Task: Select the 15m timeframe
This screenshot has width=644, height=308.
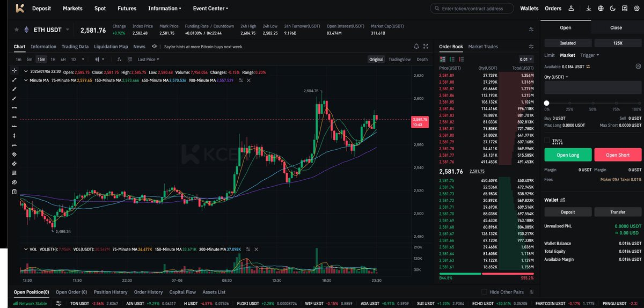Action: [41, 60]
